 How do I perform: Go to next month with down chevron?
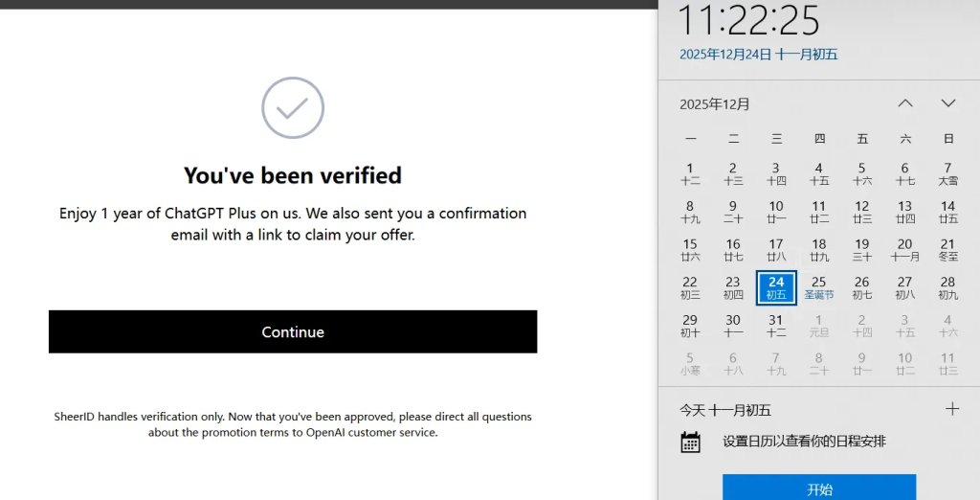(948, 103)
